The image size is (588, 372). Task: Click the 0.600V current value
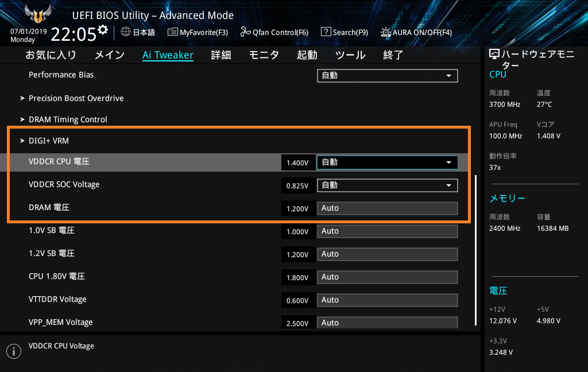pos(297,300)
